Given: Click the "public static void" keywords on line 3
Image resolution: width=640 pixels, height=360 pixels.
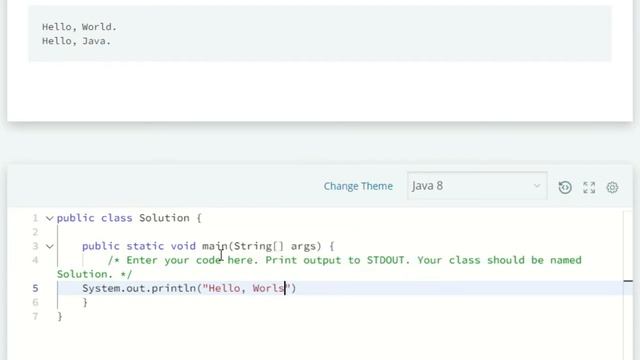Looking at the screenshot, I should [x=139, y=246].
